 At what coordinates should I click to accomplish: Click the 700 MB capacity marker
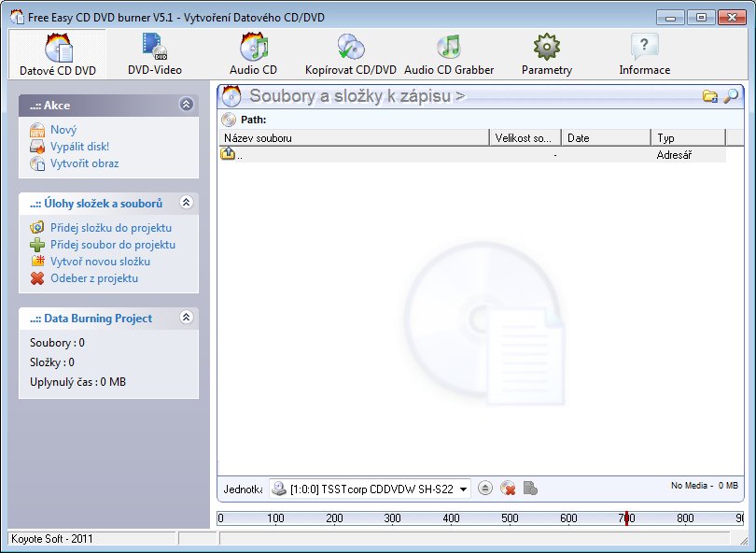pyautogui.click(x=626, y=518)
